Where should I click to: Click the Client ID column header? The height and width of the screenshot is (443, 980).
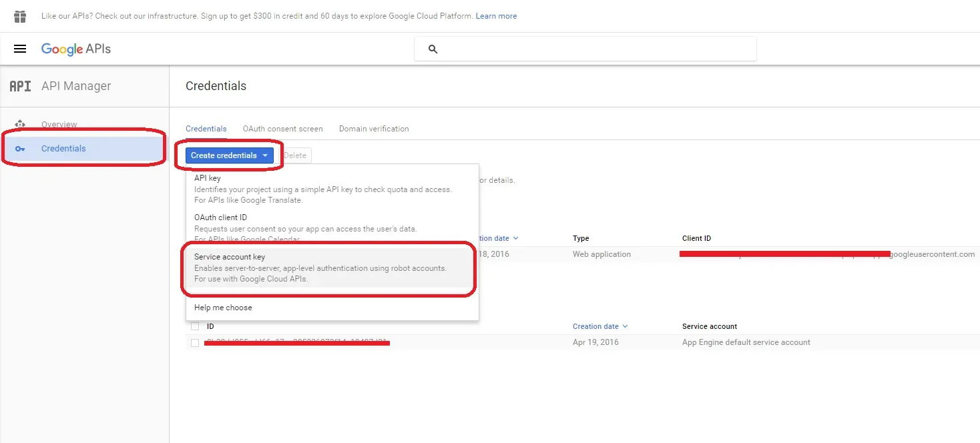tap(696, 238)
